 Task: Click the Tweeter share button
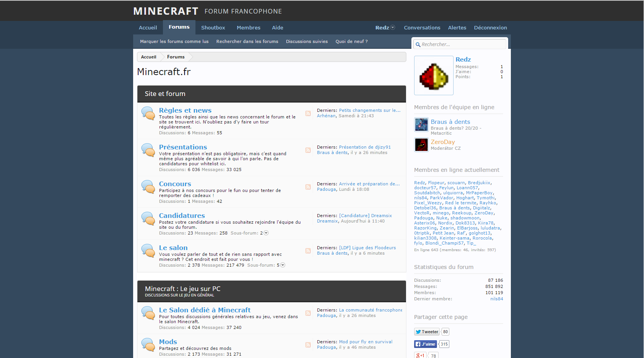tap(427, 332)
